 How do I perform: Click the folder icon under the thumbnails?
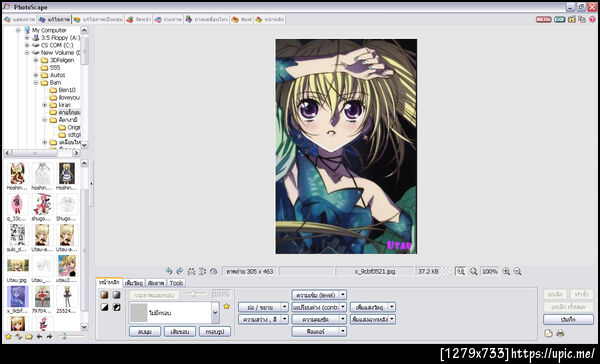(29, 337)
